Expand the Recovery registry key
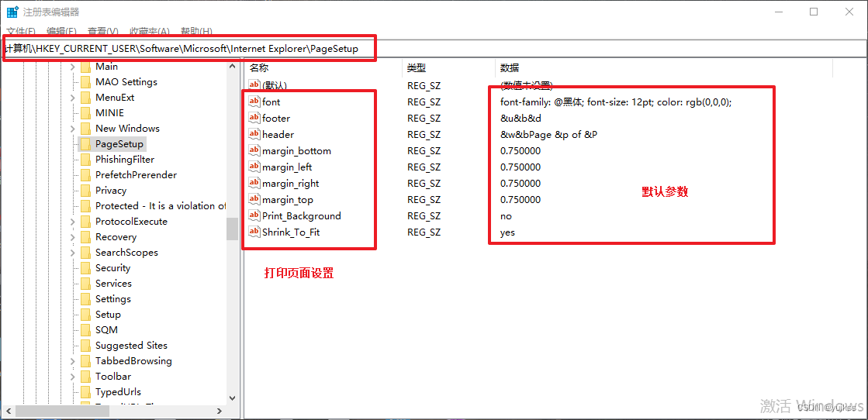This screenshot has width=868, height=420. tap(72, 237)
